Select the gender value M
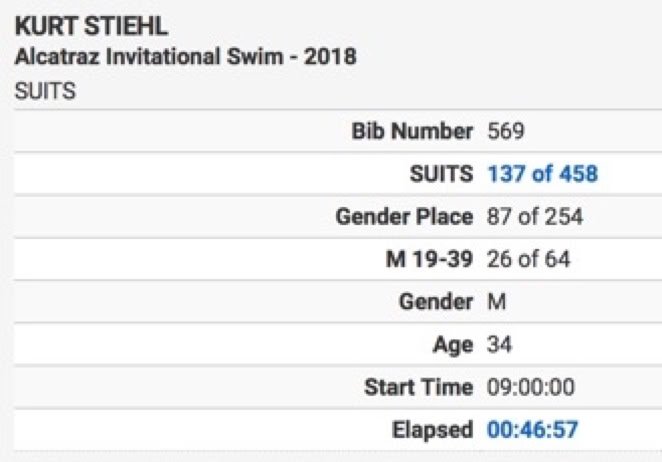This screenshot has height=462, width=662. point(496,302)
